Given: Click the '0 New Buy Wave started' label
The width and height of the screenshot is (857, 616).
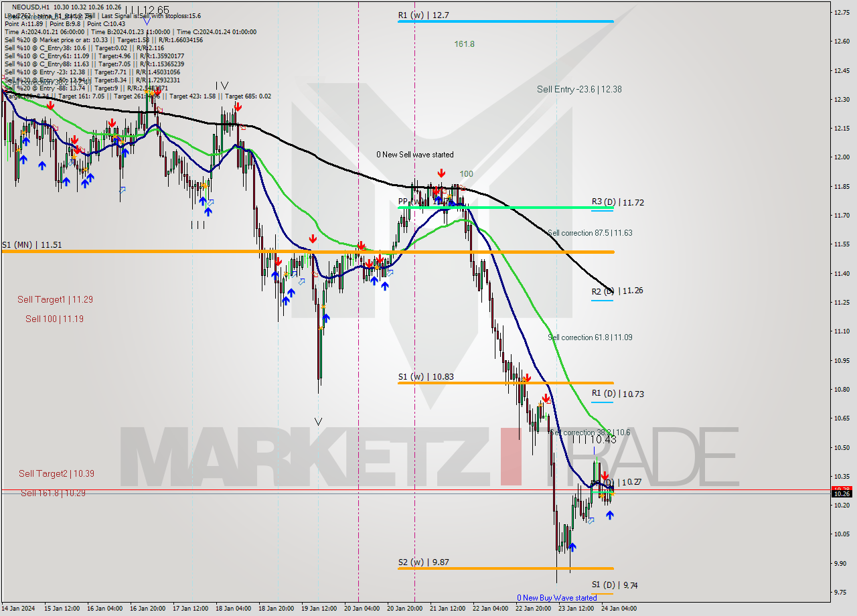Looking at the screenshot, I should tap(556, 598).
